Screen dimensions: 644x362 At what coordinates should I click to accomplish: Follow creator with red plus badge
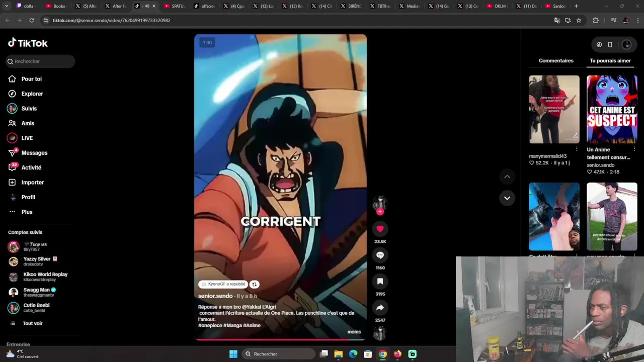pyautogui.click(x=380, y=212)
